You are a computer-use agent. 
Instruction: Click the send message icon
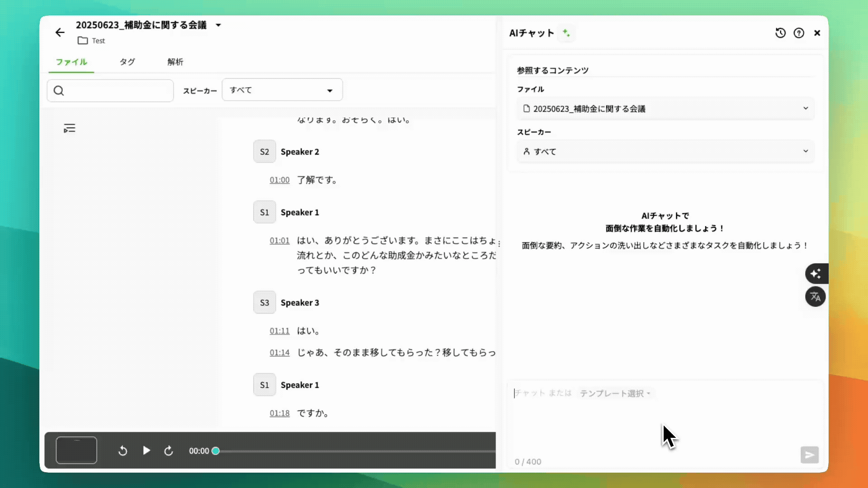pyautogui.click(x=810, y=455)
